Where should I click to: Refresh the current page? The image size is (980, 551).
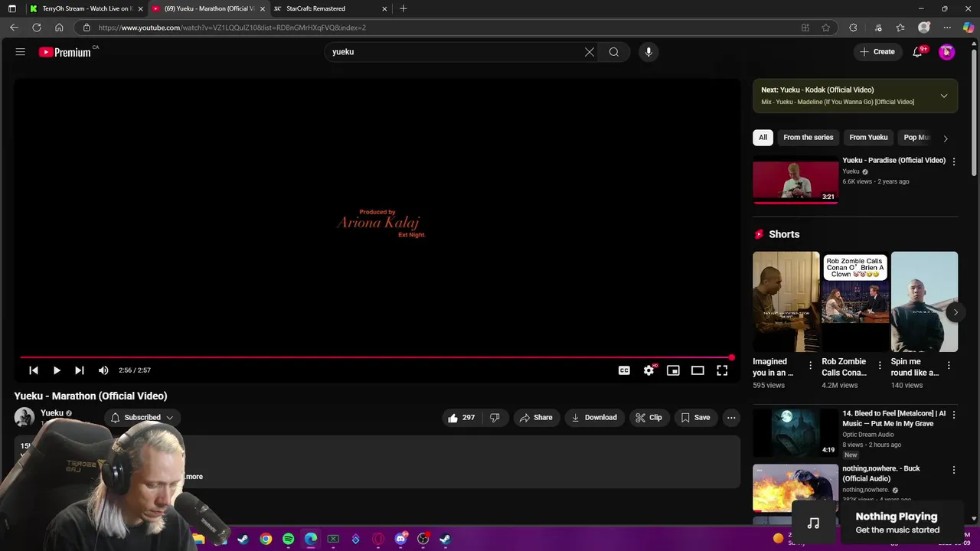point(36,28)
